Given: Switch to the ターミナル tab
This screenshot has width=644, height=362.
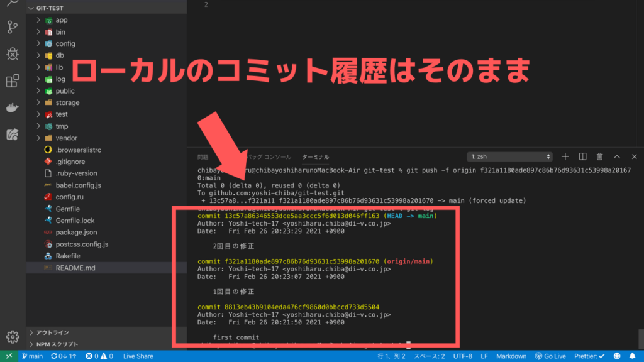Looking at the screenshot, I should click(316, 156).
